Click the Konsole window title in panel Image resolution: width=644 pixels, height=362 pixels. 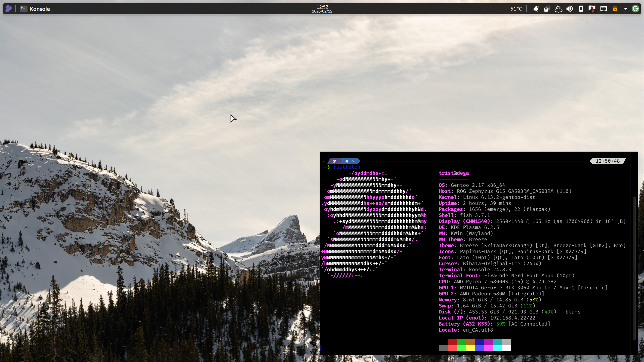tap(39, 9)
